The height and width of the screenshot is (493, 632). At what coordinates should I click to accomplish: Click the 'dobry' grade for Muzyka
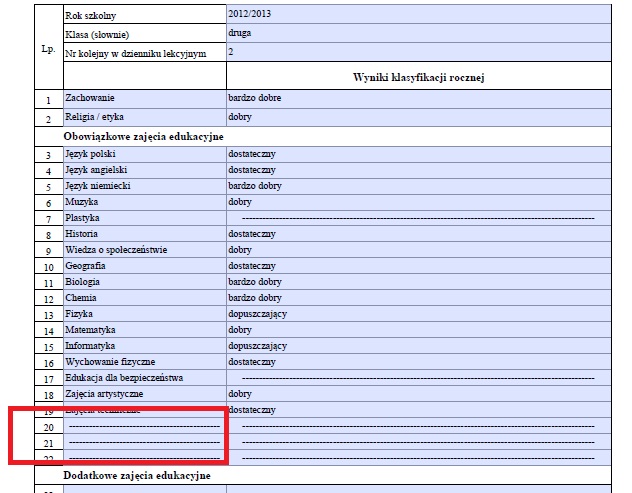419,202
